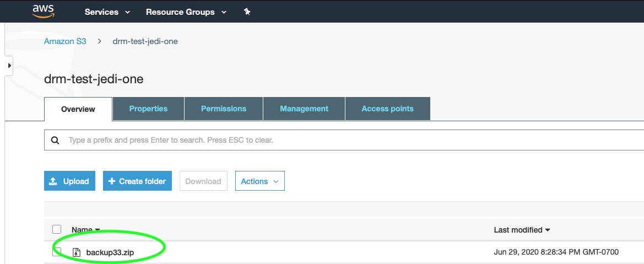
Task: Expand the left sidebar panel arrow
Action: tap(9, 66)
